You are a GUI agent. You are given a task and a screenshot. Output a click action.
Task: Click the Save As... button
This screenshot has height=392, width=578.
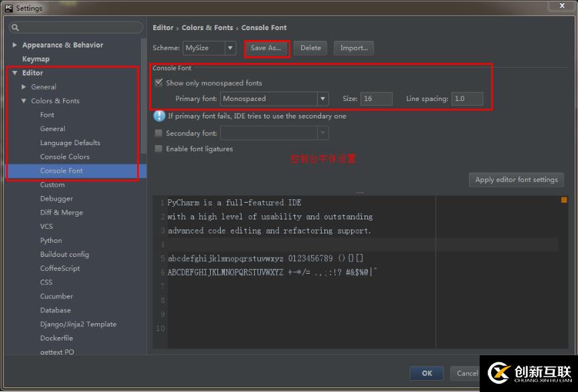[x=266, y=48]
